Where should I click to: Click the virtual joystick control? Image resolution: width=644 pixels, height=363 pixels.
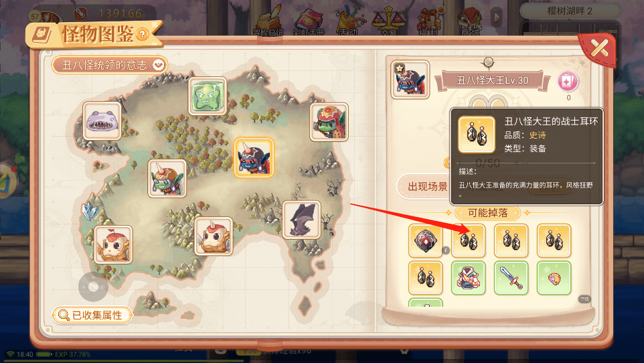(93, 287)
